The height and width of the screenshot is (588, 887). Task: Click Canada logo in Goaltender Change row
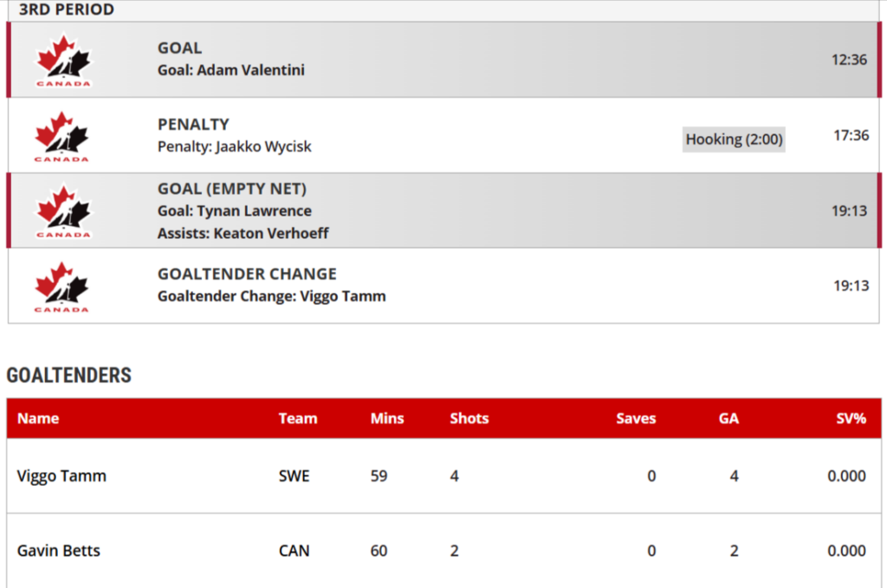tap(62, 286)
